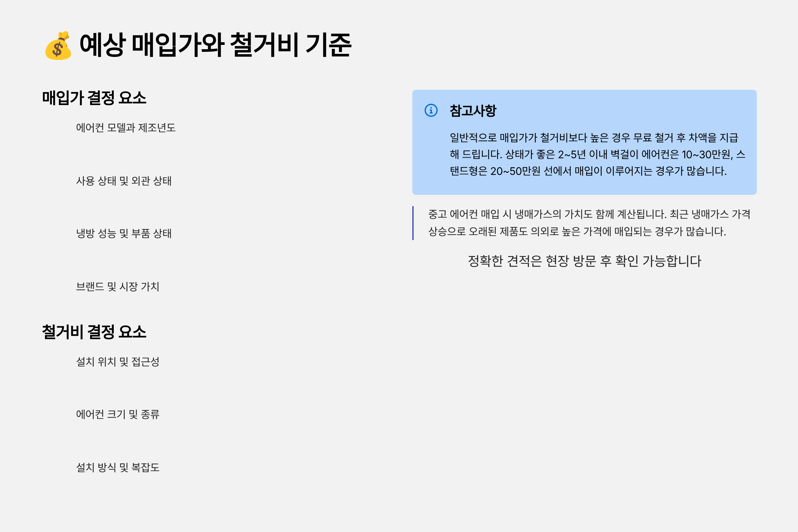Select the 설치 위치 및 접근성 item
Screen dimensions: 798x532
tap(117, 362)
